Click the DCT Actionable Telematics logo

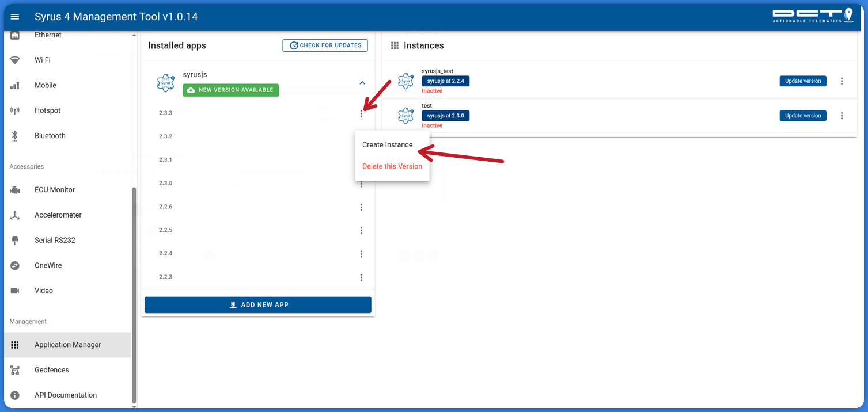(813, 16)
